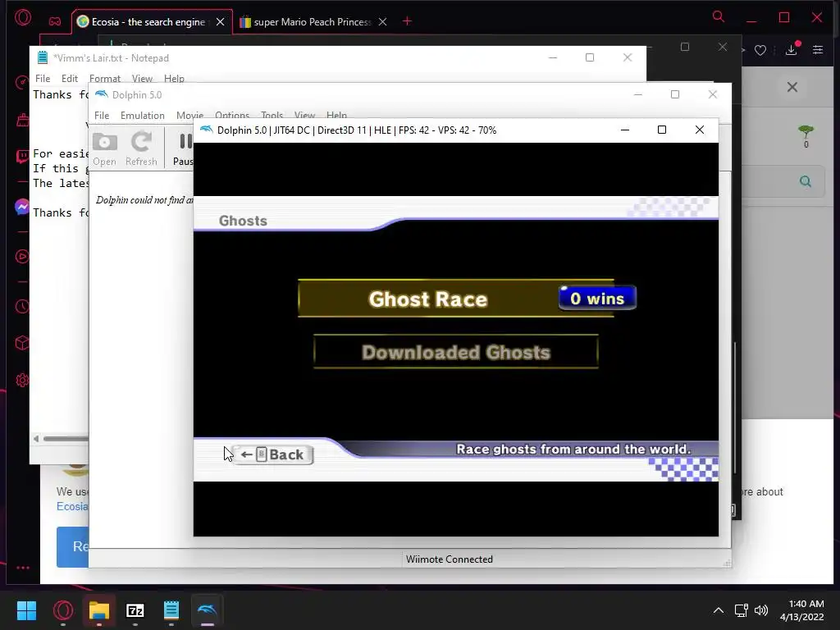Click the Ecosia tree counter icon
The image size is (840, 630).
point(806,136)
